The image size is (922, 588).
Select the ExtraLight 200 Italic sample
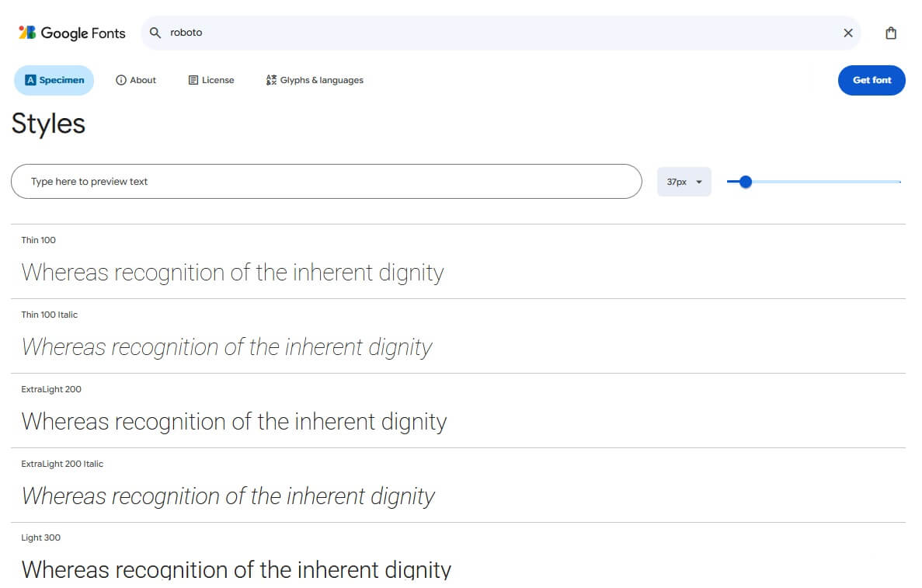pyautogui.click(x=228, y=497)
